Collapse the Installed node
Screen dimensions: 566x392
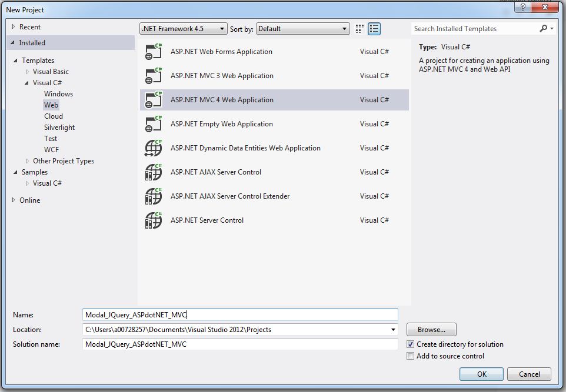click(x=12, y=42)
